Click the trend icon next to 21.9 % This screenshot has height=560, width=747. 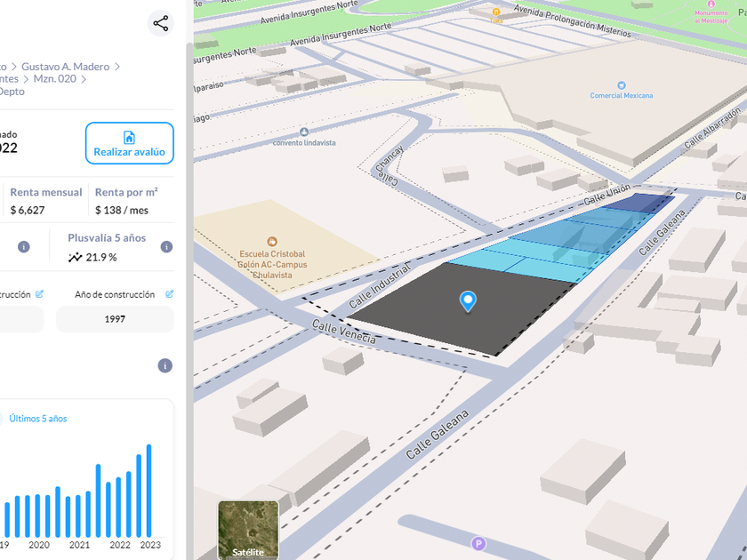pyautogui.click(x=75, y=258)
